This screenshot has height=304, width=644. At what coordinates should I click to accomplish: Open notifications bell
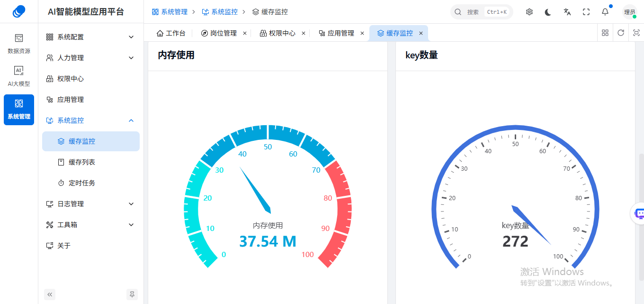(605, 12)
